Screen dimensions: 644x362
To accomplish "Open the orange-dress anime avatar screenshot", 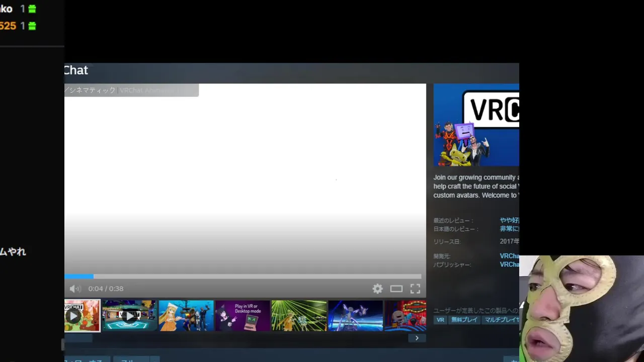I will (x=186, y=316).
